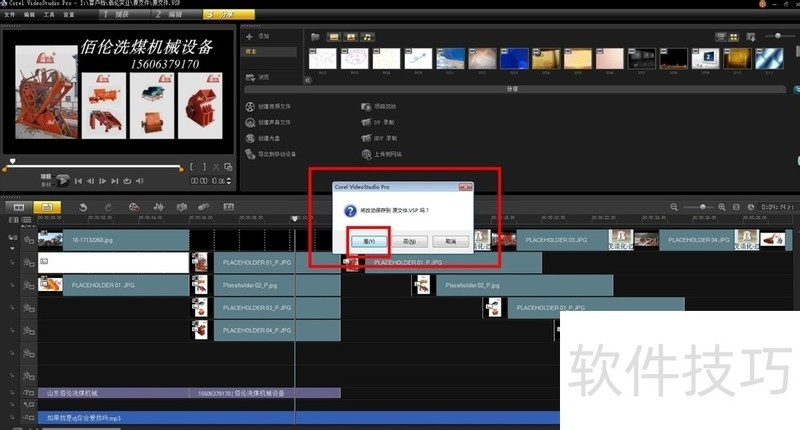
Task: Open the 文件 menu
Action: tap(10, 16)
